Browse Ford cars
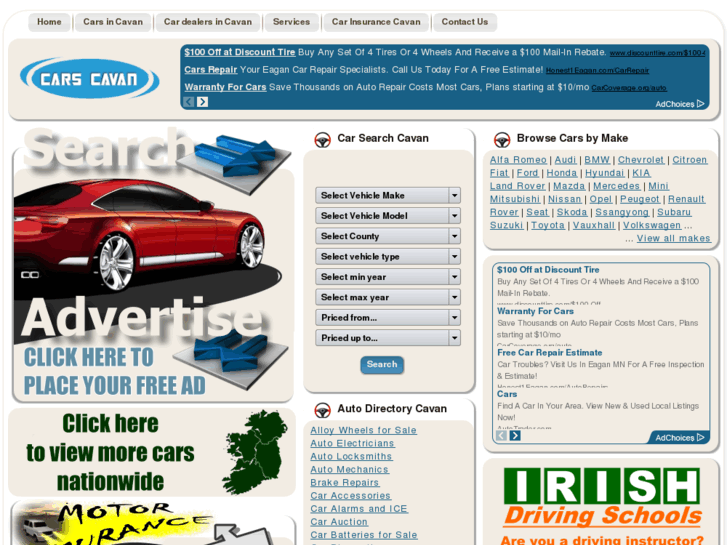Screen dimensions: 727x545 (x=528, y=173)
